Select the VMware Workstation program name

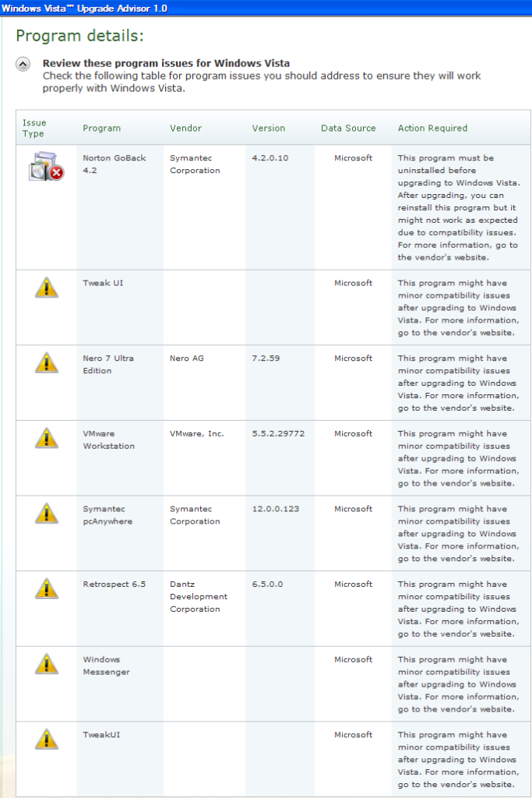click(109, 440)
